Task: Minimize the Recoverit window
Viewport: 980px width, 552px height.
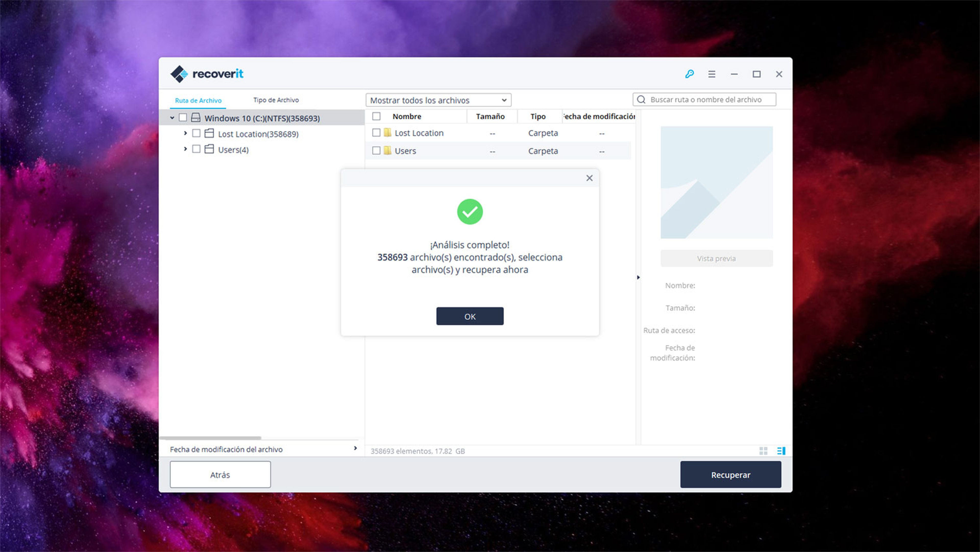Action: (x=734, y=74)
